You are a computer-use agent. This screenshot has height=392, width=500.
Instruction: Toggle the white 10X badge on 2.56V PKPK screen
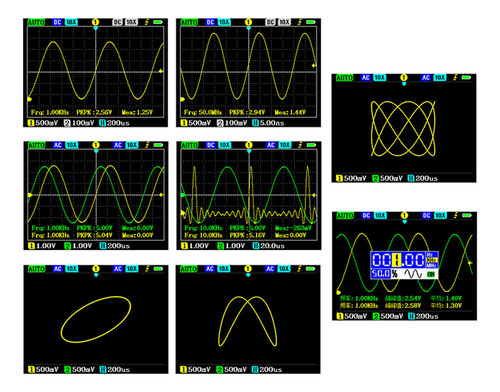[131, 22]
